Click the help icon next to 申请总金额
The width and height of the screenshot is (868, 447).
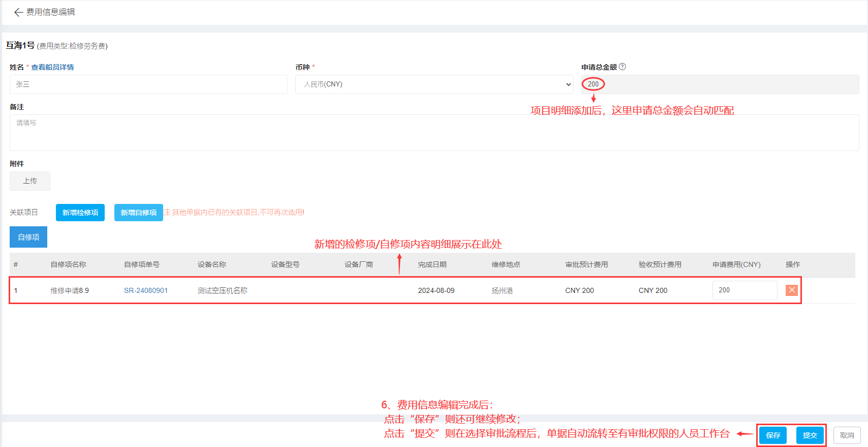[x=623, y=67]
